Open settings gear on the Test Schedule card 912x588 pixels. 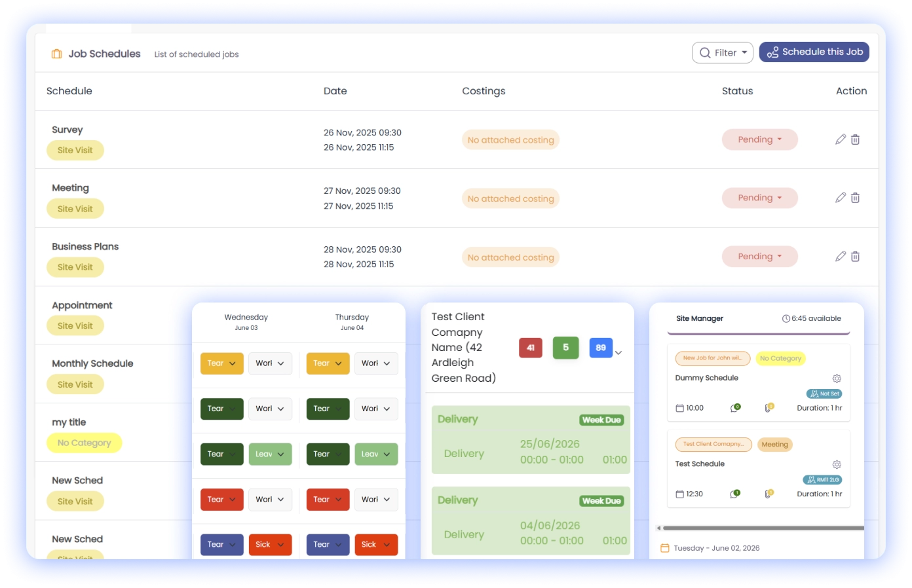point(837,464)
